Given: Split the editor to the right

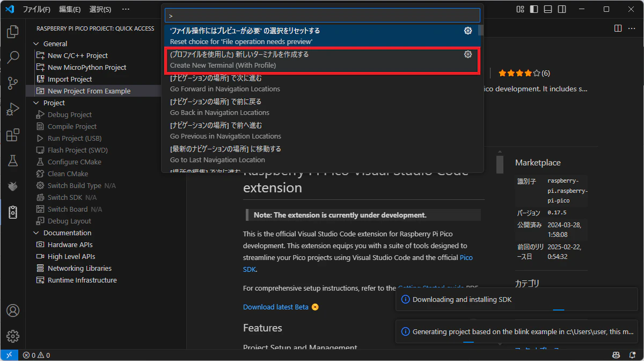Looking at the screenshot, I should click(618, 28).
